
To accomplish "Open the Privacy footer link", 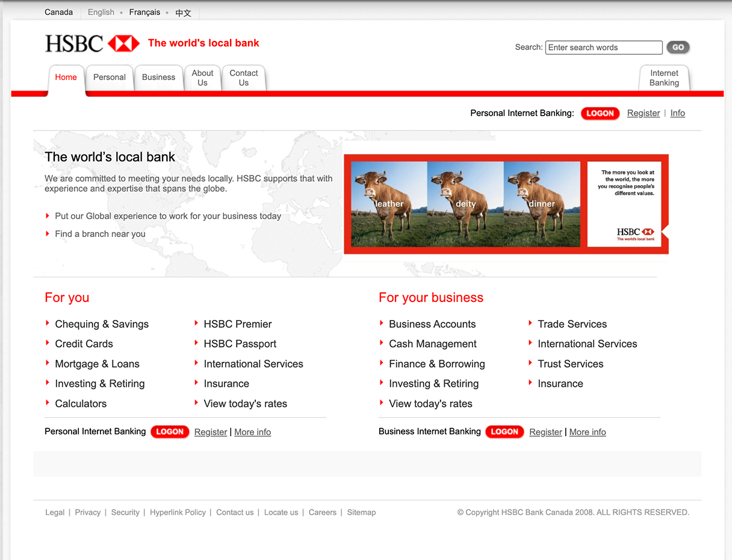I will coord(88,512).
